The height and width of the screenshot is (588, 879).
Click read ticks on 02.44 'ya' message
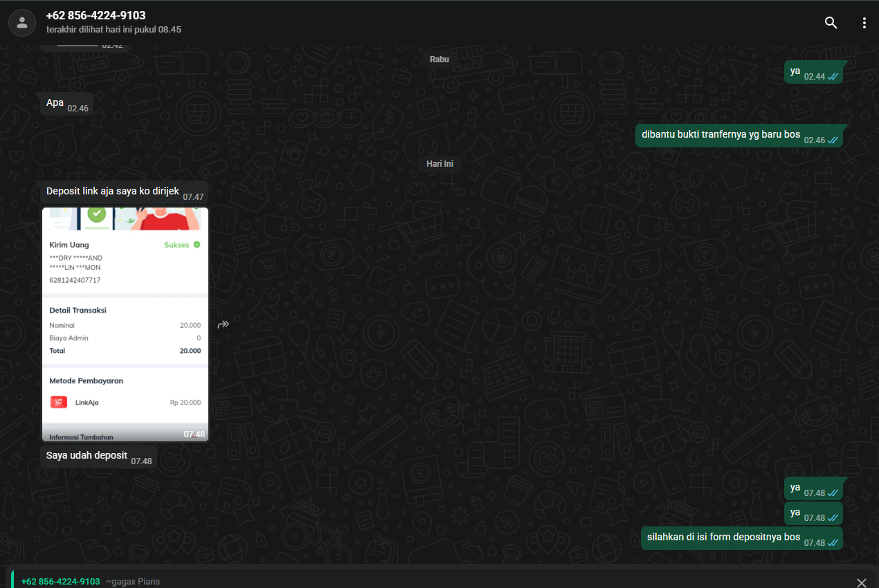pyautogui.click(x=833, y=77)
